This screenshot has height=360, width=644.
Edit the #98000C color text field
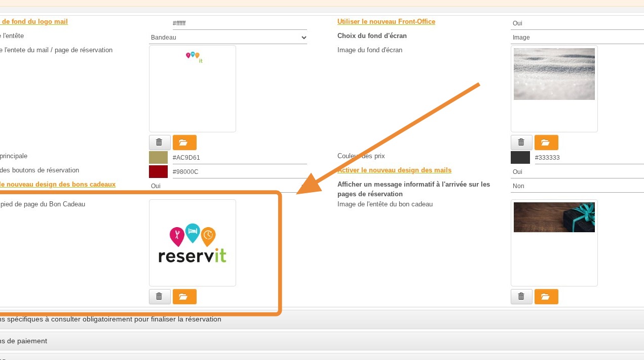pos(240,172)
